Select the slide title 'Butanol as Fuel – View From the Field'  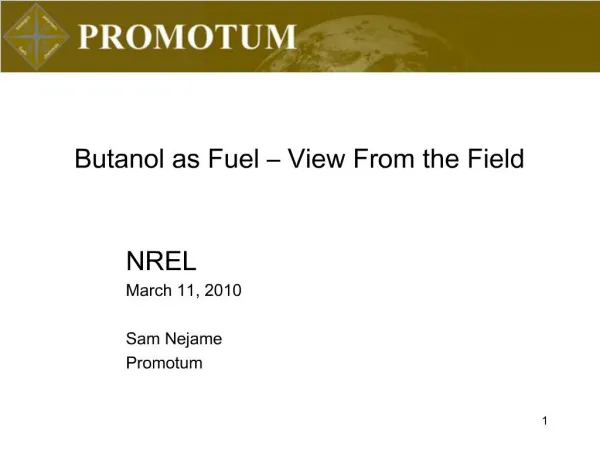tap(299, 158)
